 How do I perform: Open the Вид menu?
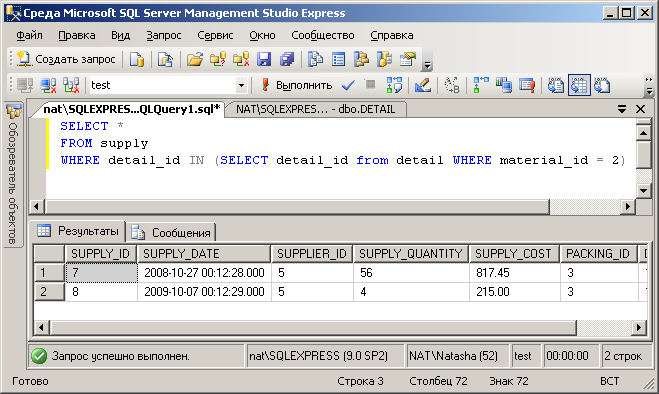point(120,35)
